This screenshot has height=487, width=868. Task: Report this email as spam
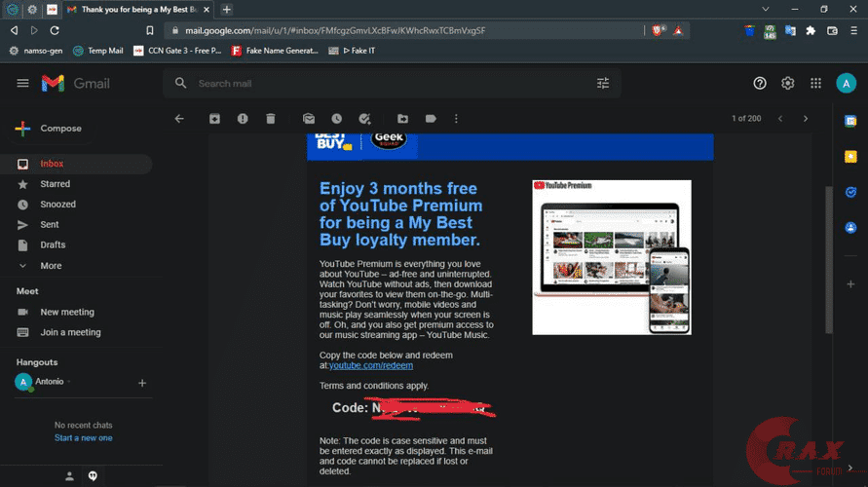243,119
